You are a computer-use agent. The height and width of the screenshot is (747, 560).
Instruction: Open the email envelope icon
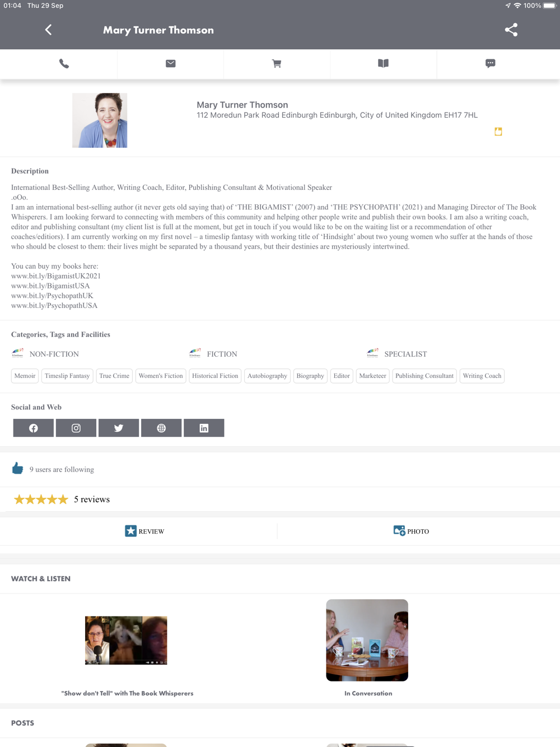coord(171,64)
